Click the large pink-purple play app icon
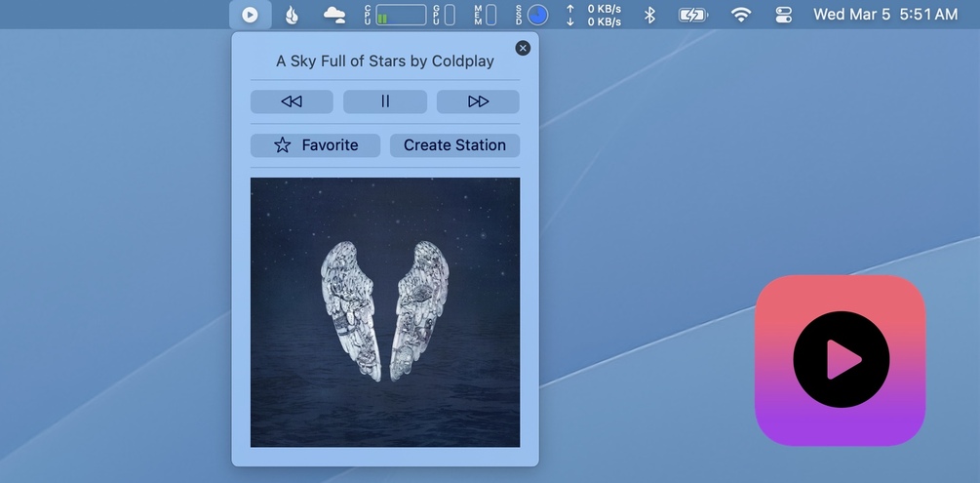 point(841,360)
